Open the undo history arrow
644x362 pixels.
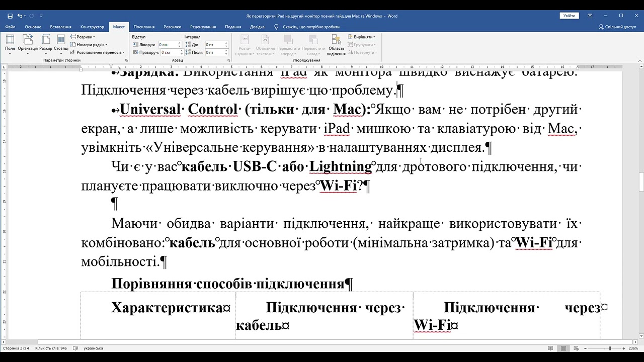click(x=25, y=16)
